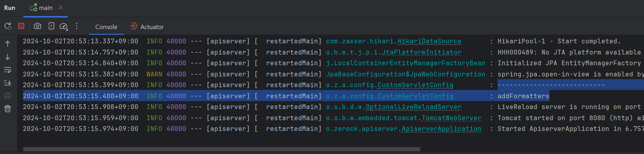The width and height of the screenshot is (644, 154).
Task: Click the Run tool window title
Action: coord(10,8)
